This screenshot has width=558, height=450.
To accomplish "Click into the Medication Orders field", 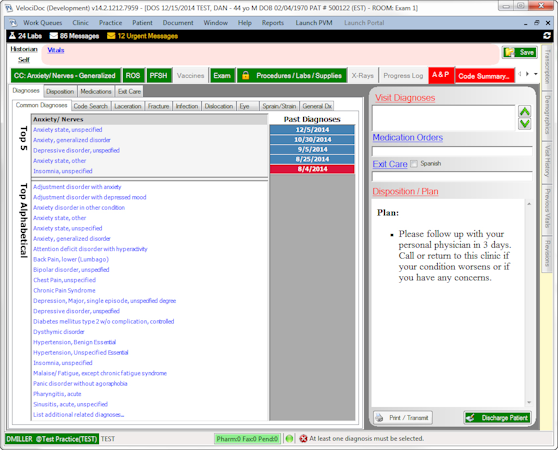I will 452,151.
